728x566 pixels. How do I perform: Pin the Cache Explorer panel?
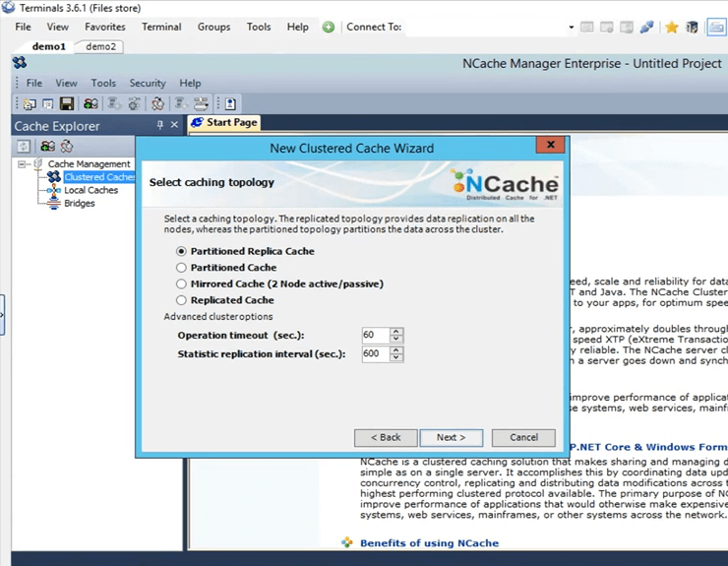(x=160, y=125)
